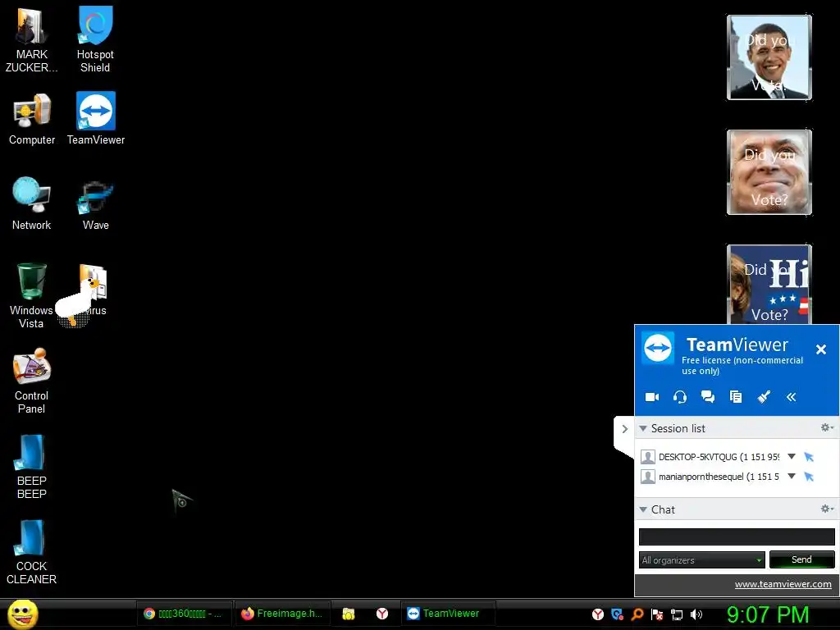
Task: Switch to the Chrome 360 taskbar window
Action: click(183, 614)
